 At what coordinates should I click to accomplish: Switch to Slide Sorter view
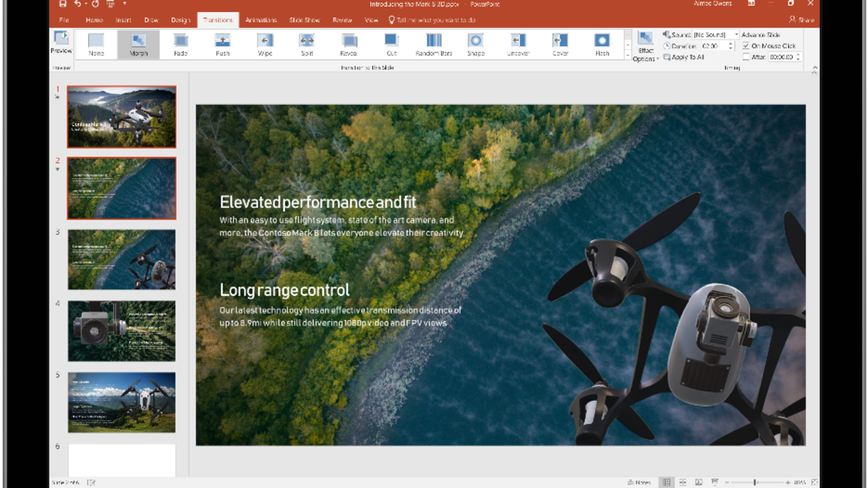[x=683, y=482]
